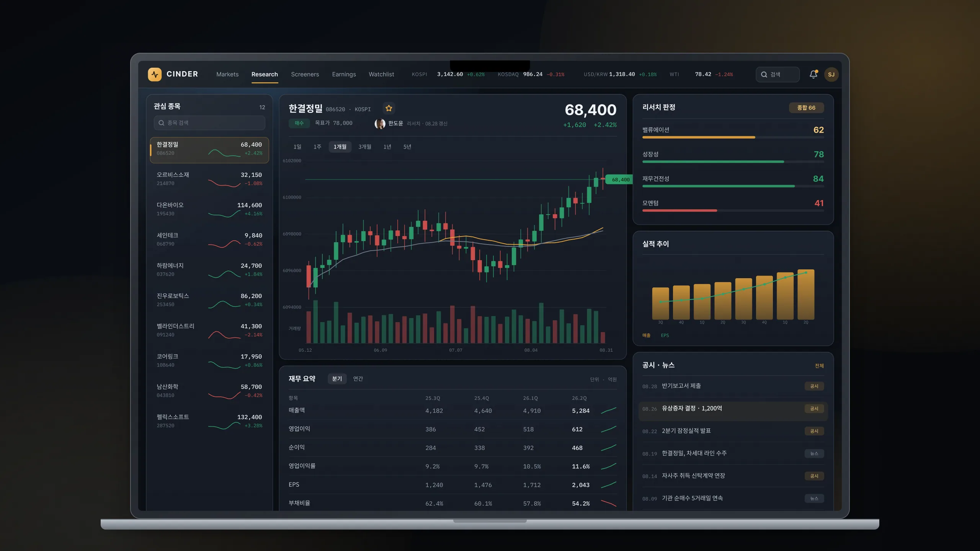Screen dimensions: 980x551
Task: Click the 매출액 trend sparkline
Action: coord(608,411)
